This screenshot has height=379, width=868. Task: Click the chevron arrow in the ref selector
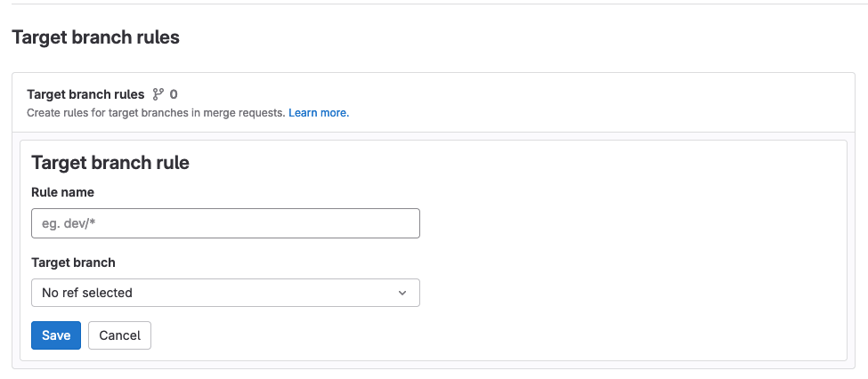click(x=402, y=293)
